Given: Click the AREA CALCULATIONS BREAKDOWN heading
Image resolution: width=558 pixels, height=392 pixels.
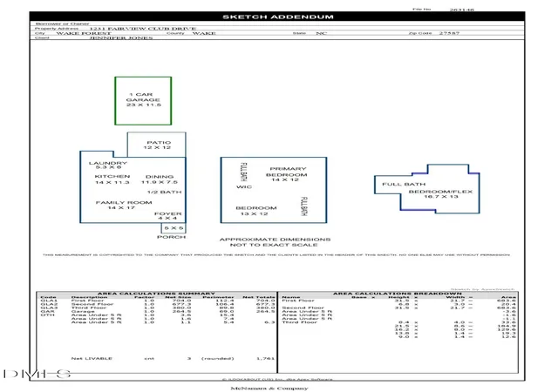Looking at the screenshot, I should (x=398, y=294).
